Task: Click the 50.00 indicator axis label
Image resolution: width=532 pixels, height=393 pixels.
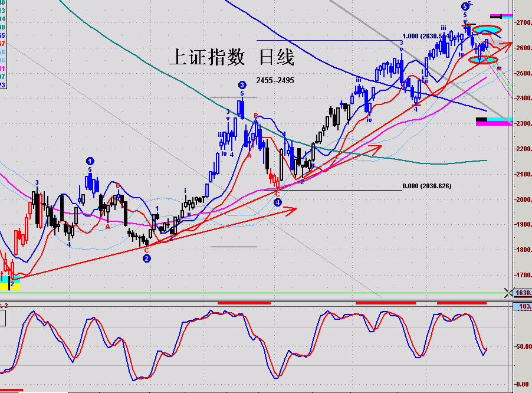Action: [x=524, y=346]
